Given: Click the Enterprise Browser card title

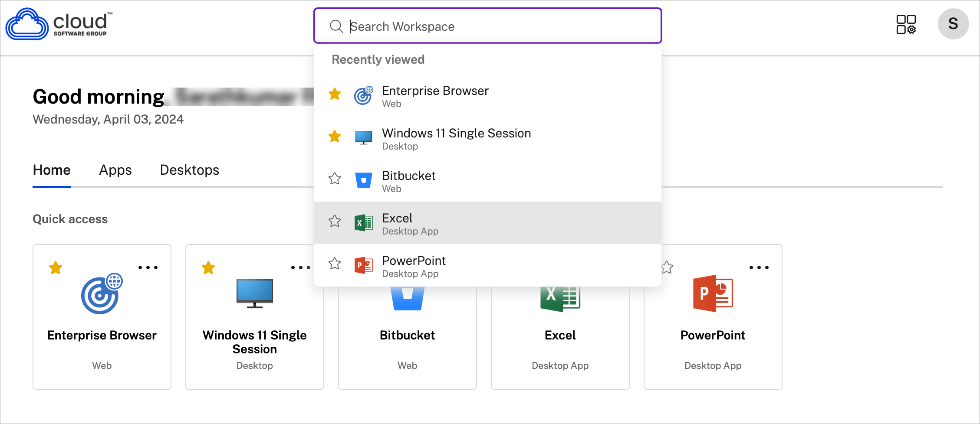Looking at the screenshot, I should click(102, 335).
